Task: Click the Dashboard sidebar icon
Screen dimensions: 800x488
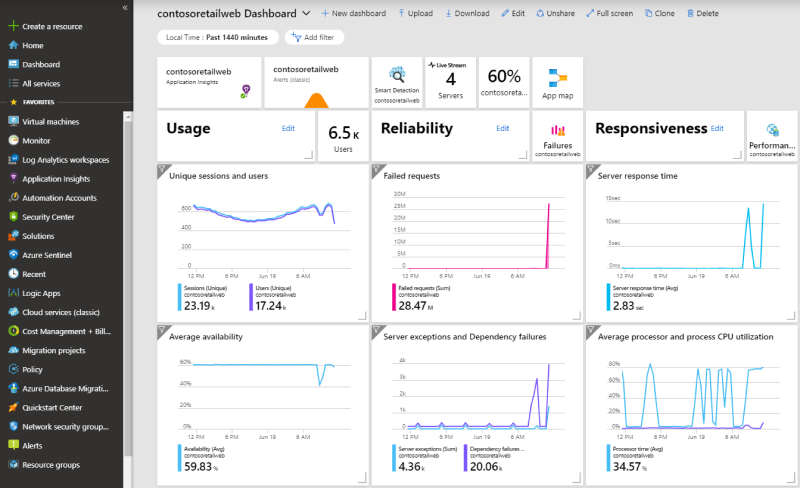Action: (x=13, y=64)
